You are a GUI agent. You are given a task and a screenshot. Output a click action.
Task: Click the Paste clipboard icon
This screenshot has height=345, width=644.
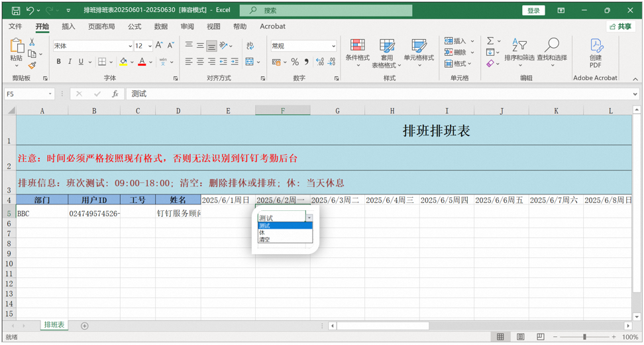click(x=17, y=46)
